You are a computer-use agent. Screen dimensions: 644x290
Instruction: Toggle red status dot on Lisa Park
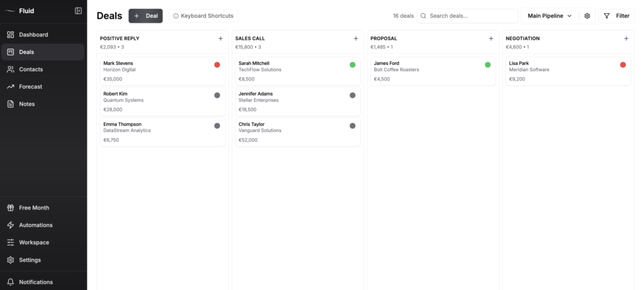tap(623, 65)
